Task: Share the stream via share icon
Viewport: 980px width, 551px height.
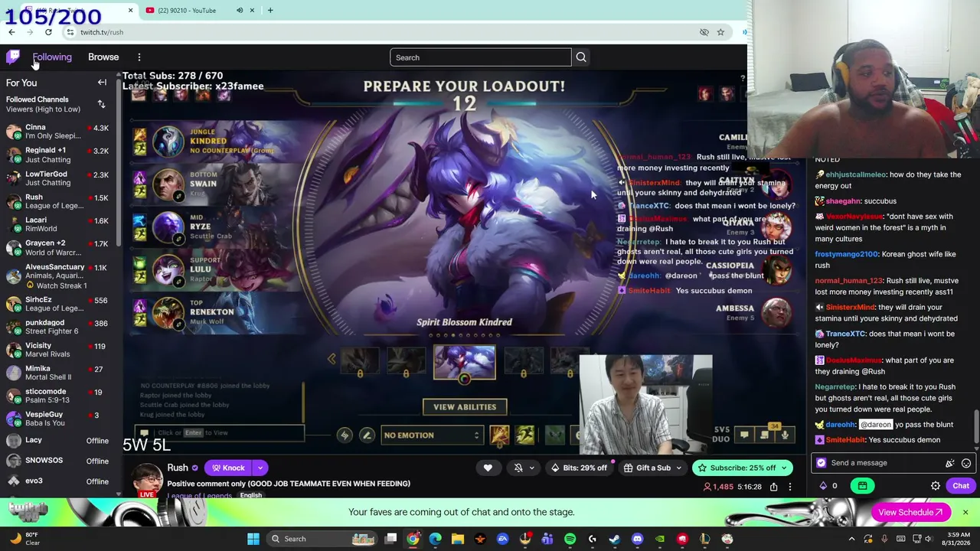Action: 774,487
